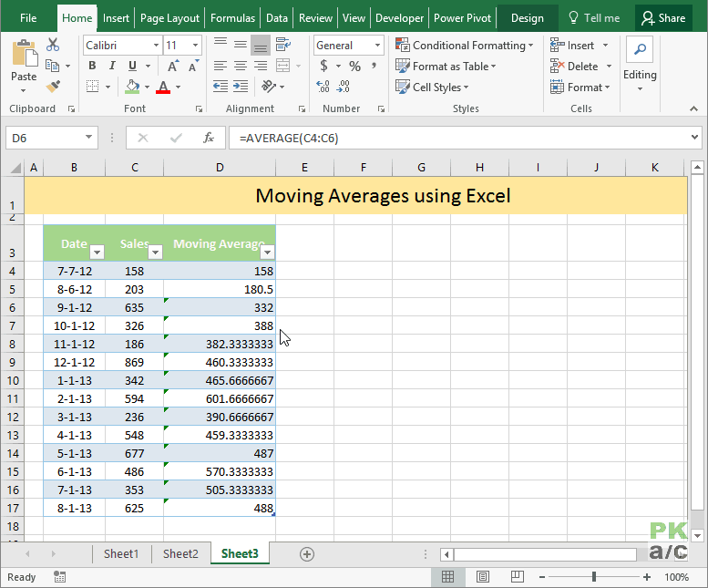Click the zoom slider handle

tap(594, 577)
